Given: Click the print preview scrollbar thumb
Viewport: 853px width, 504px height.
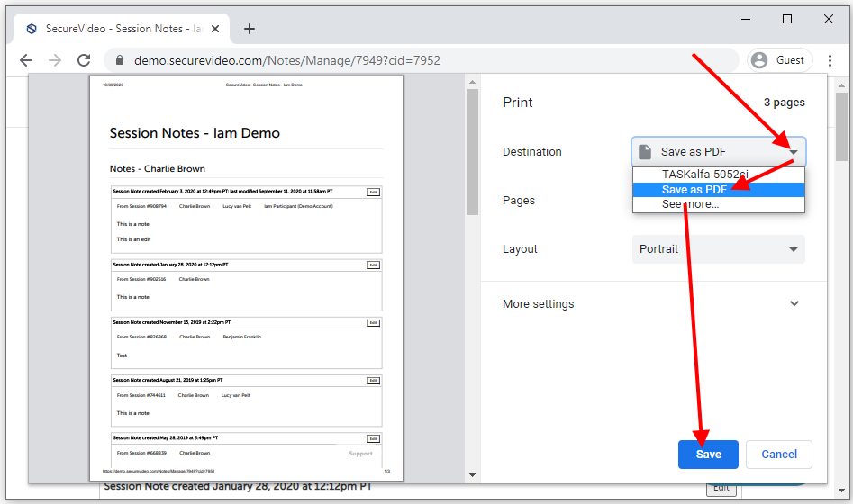Looking at the screenshot, I should pyautogui.click(x=472, y=153).
